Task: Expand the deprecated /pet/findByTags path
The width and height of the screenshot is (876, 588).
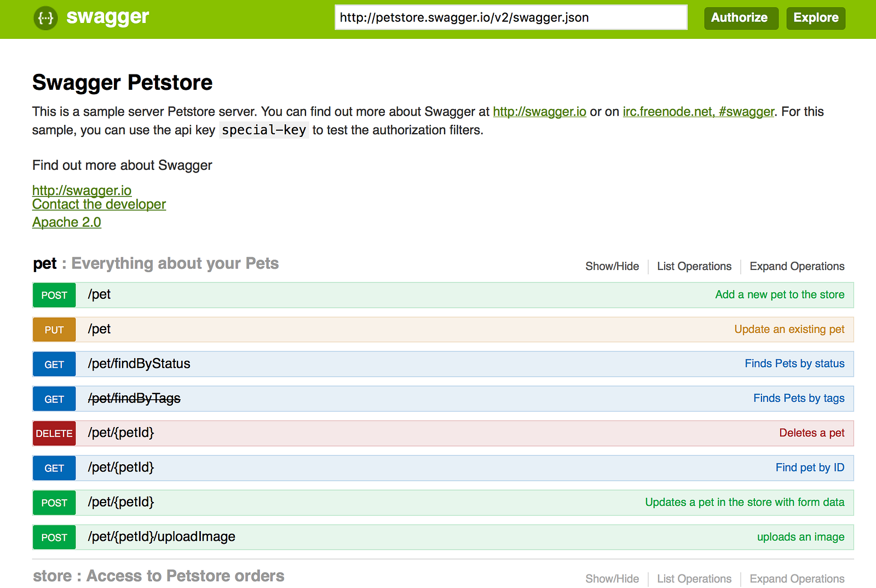Action: pos(134,399)
